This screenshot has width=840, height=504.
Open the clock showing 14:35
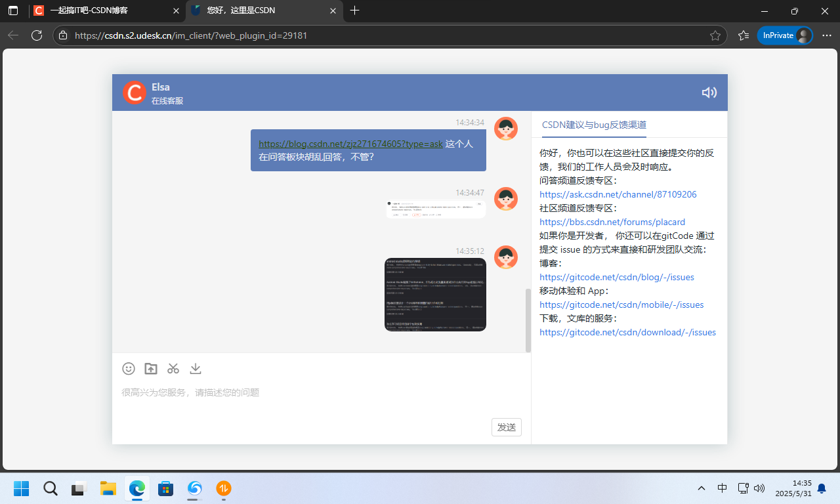(x=793, y=488)
